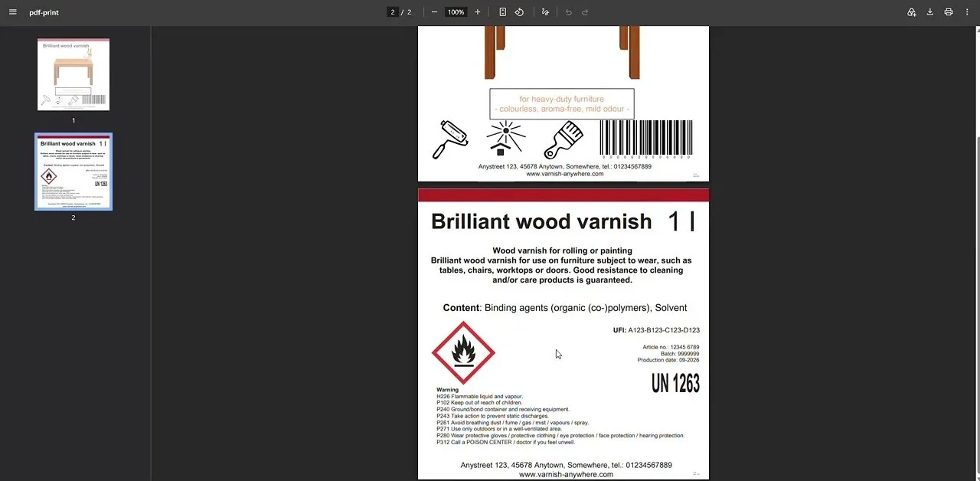Click 'Article no.: 12345 6789' text
Image resolution: width=980 pixels, height=481 pixels.
click(671, 348)
